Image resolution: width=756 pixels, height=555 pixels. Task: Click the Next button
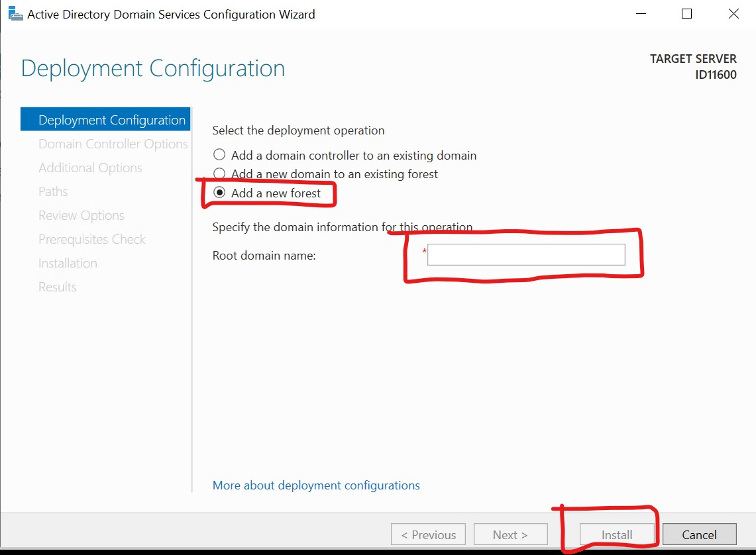[510, 534]
